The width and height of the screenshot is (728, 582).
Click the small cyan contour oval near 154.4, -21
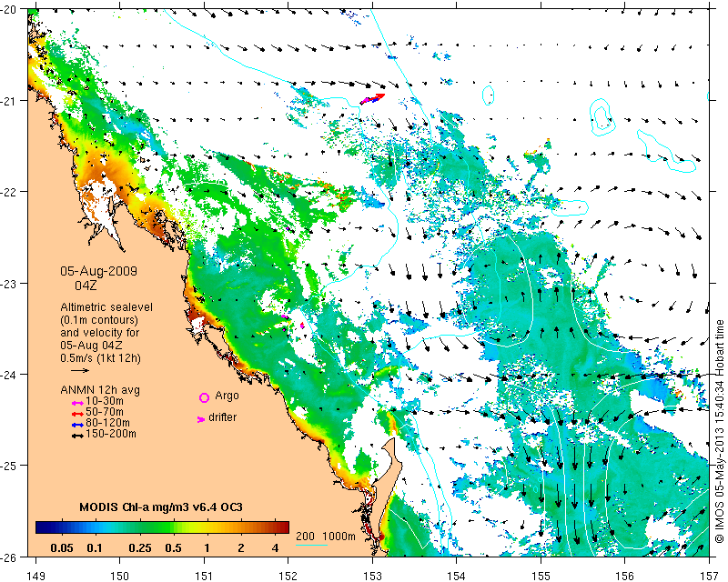(488, 95)
